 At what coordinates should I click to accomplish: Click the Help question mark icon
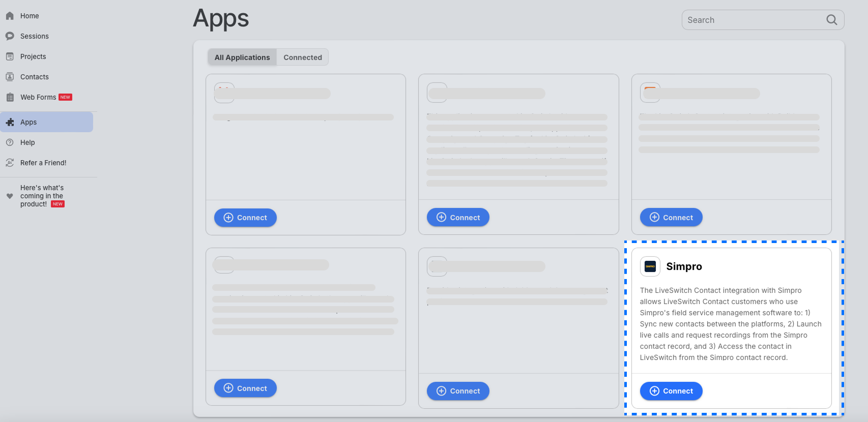pos(10,142)
